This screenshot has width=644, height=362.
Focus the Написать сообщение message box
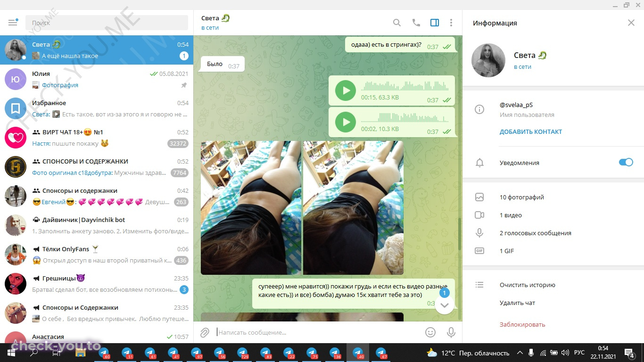[318, 332]
